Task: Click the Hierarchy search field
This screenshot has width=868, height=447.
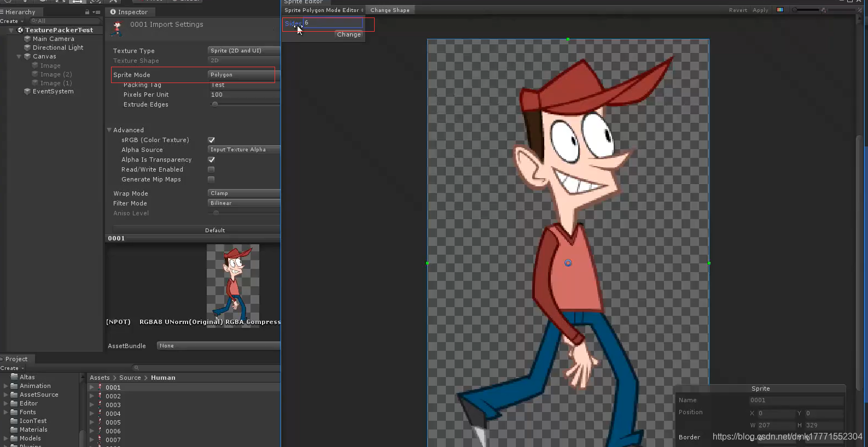Action: 66,21
